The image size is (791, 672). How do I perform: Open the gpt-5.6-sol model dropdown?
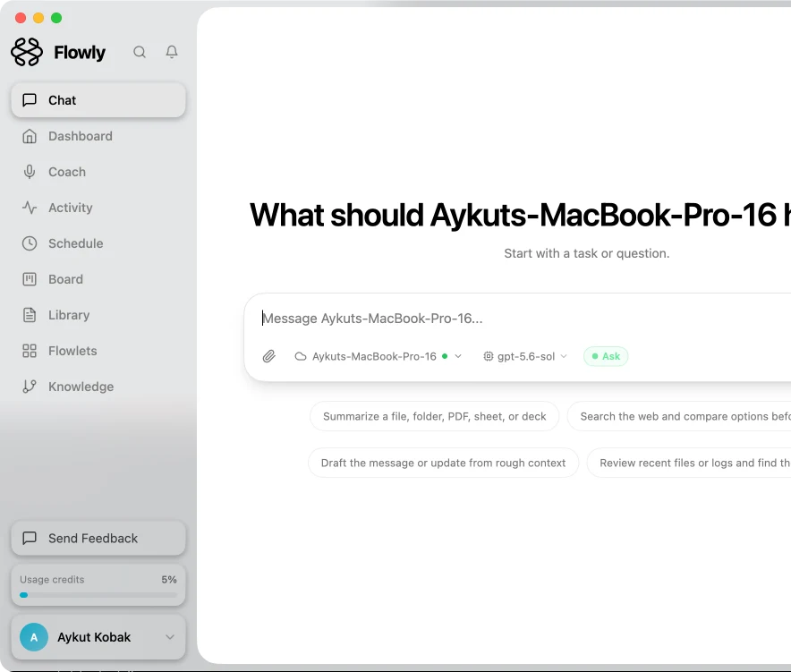tap(525, 357)
